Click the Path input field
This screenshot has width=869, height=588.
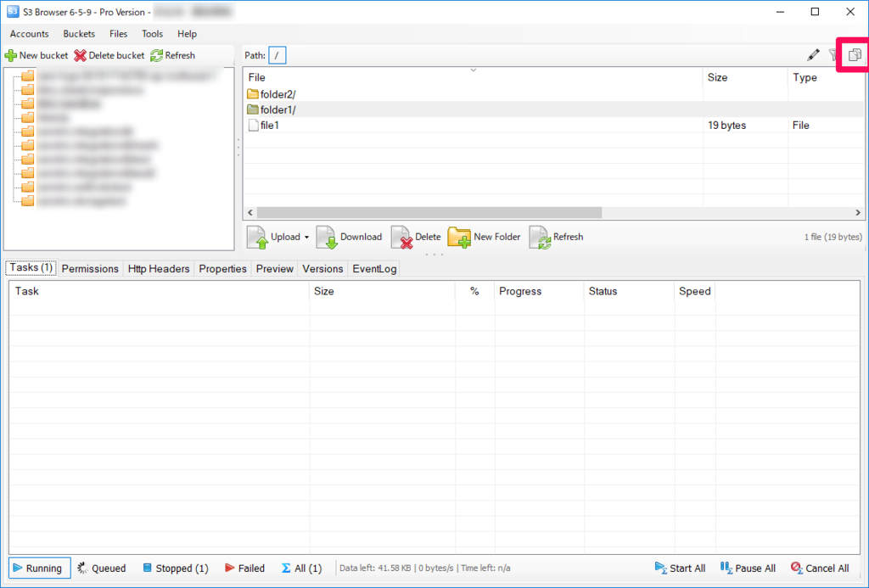coord(278,55)
